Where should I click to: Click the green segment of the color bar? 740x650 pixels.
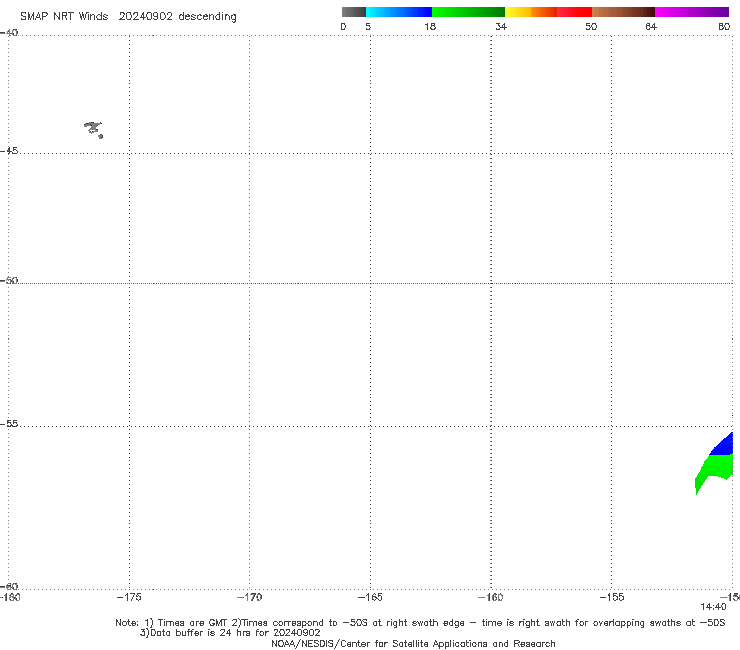click(468, 12)
